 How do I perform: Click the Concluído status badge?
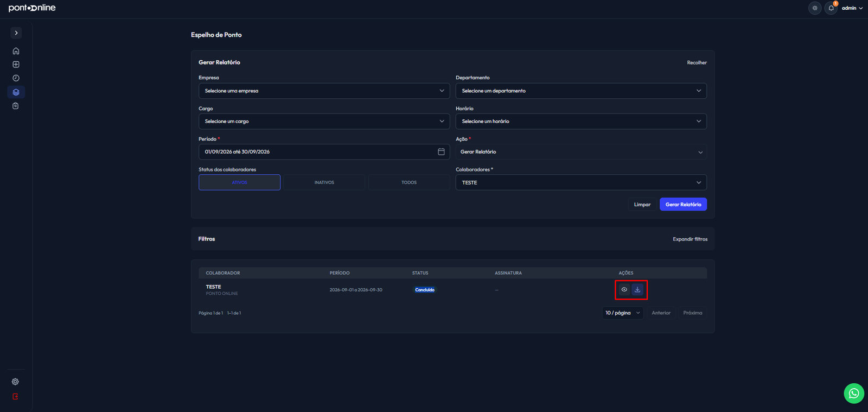pos(425,290)
